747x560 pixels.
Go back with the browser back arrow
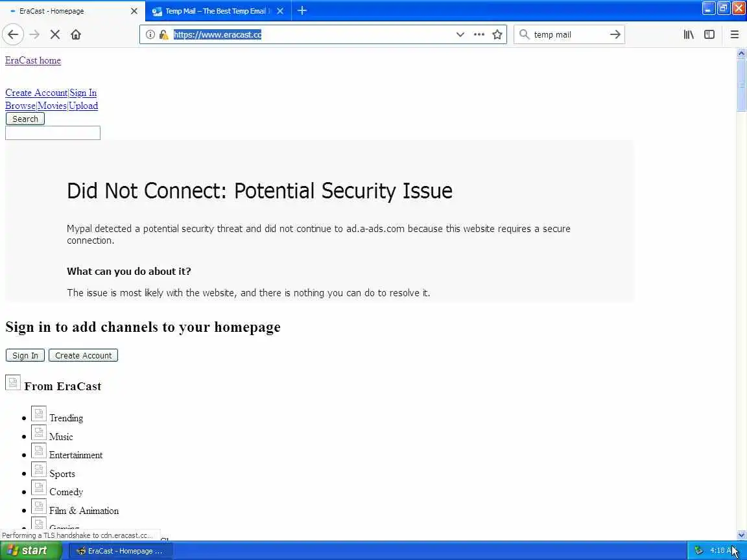coord(13,34)
